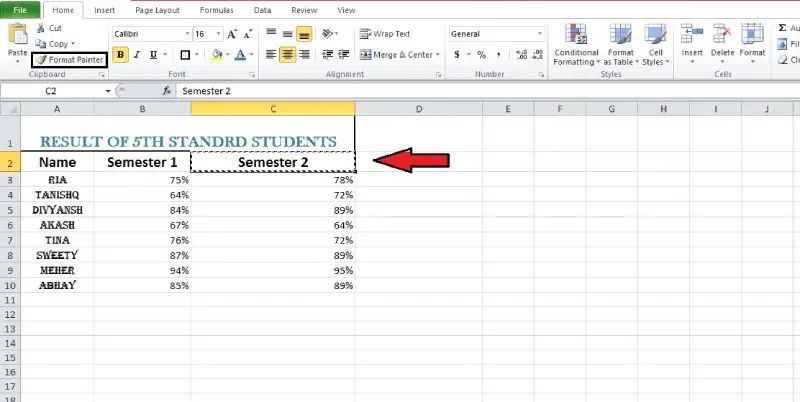Decrease font size with Shrink Font

(x=248, y=34)
